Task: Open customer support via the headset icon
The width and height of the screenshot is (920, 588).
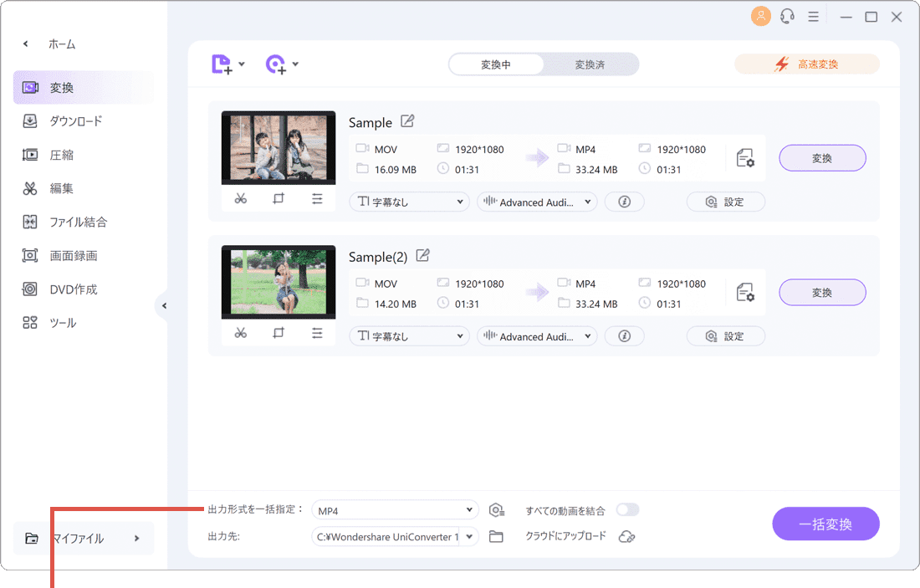Action: coord(787,16)
